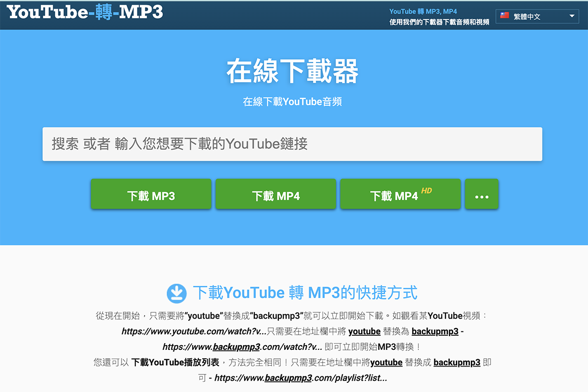588x392 pixels.
Task: Click the YouTube 轉 MP3, MP4 header text
Action: (422, 11)
